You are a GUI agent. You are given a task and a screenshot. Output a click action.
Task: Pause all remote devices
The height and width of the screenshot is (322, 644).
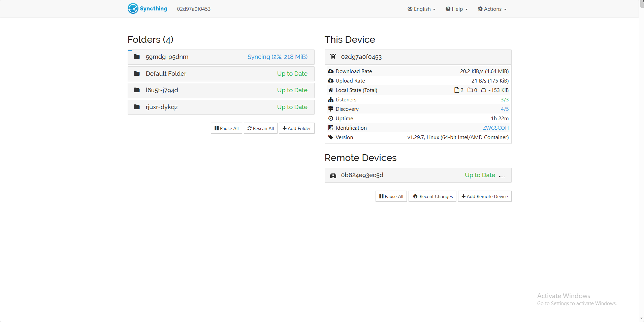tap(391, 196)
